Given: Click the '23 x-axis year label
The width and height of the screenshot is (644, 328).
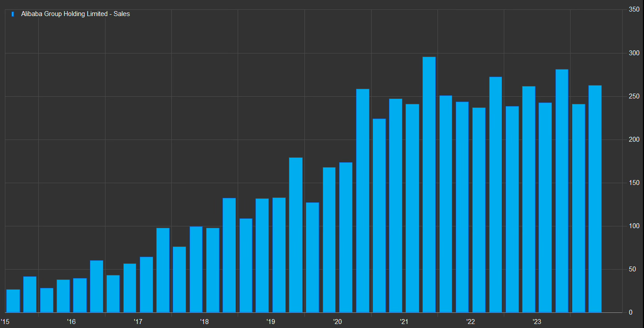Looking at the screenshot, I should coord(537,322).
